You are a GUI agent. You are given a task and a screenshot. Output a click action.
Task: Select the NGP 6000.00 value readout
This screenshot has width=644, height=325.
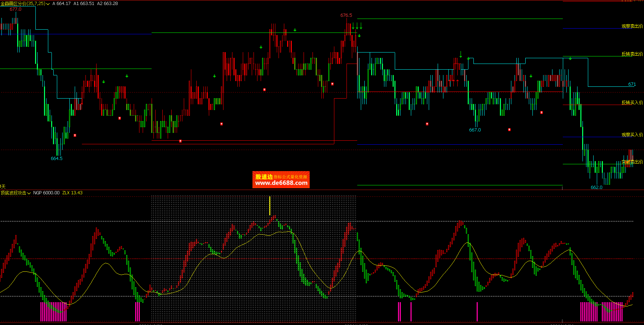(46, 193)
